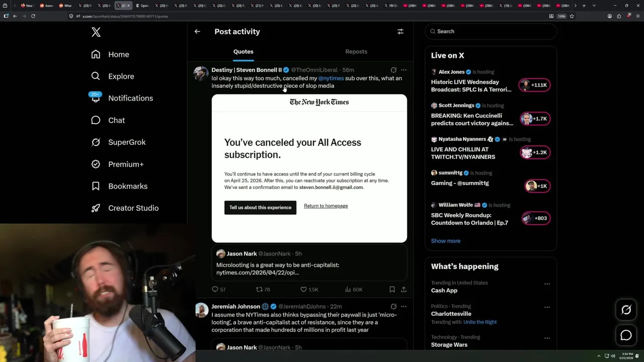Open browser zoom 150% indicator
This screenshot has height=362, width=644.
(x=561, y=16)
